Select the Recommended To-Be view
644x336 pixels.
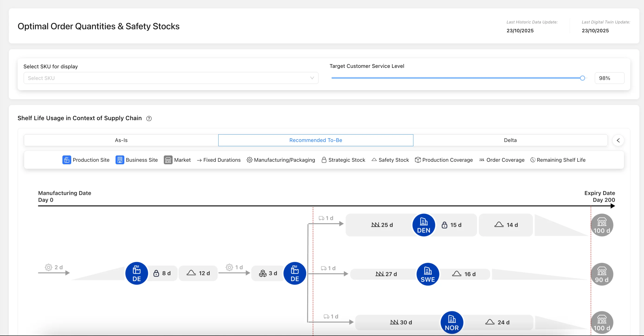click(316, 140)
